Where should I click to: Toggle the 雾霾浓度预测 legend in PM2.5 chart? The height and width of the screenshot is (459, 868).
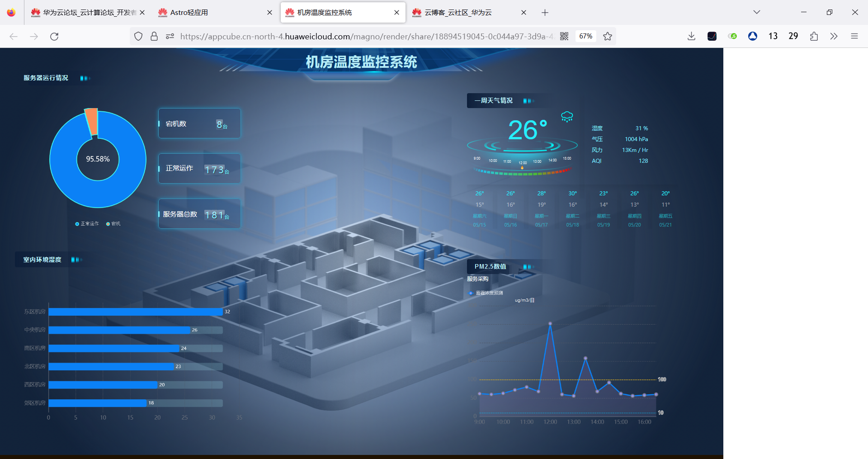click(x=486, y=293)
